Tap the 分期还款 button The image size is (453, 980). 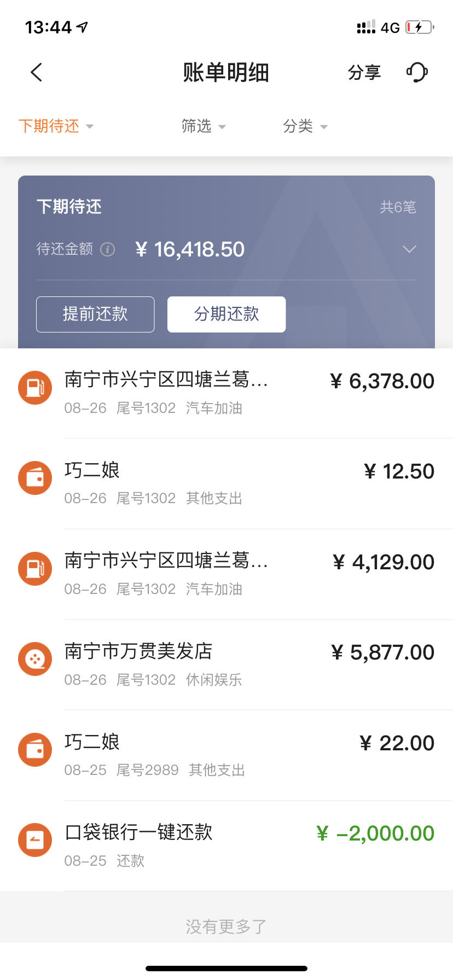(226, 314)
